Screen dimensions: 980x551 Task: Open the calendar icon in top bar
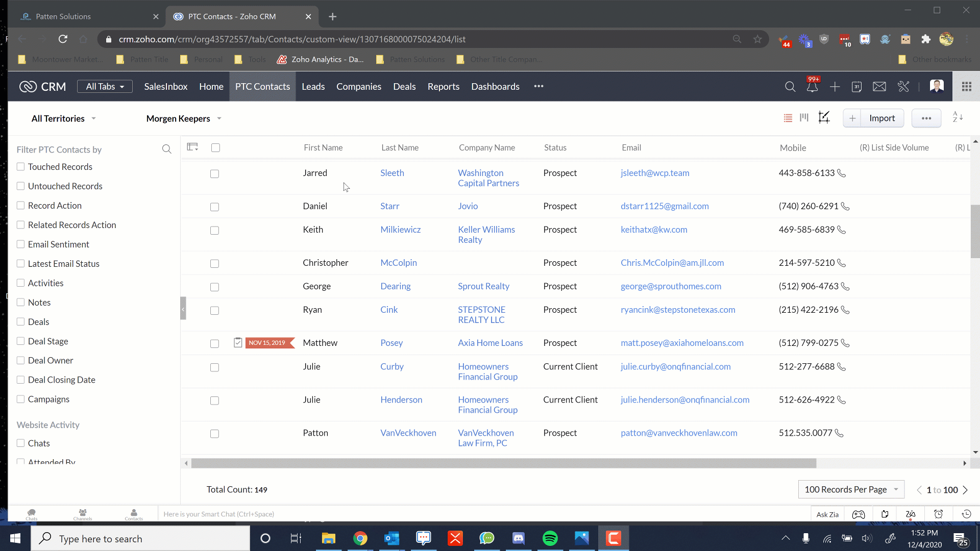(x=857, y=87)
